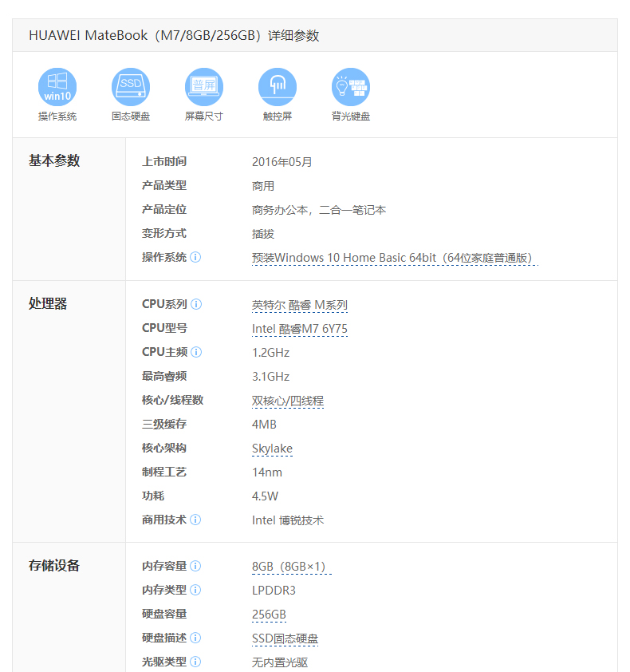Open the SSD固态硬盘 link
The image size is (630, 672).
point(285,638)
